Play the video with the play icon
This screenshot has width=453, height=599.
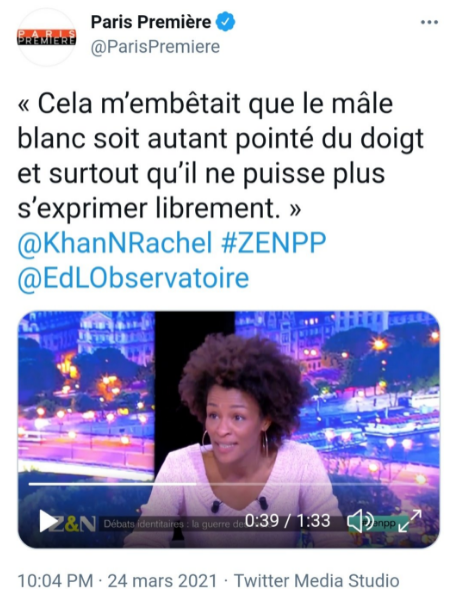48,520
